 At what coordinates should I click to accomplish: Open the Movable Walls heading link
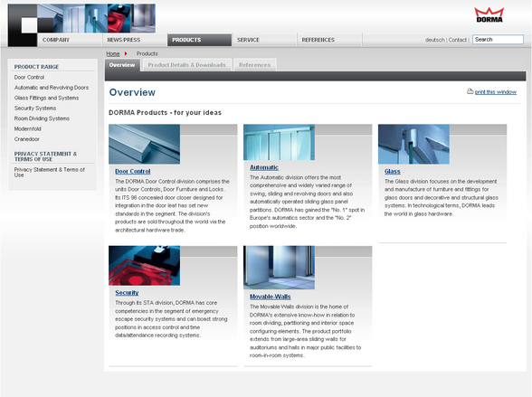pyautogui.click(x=270, y=297)
